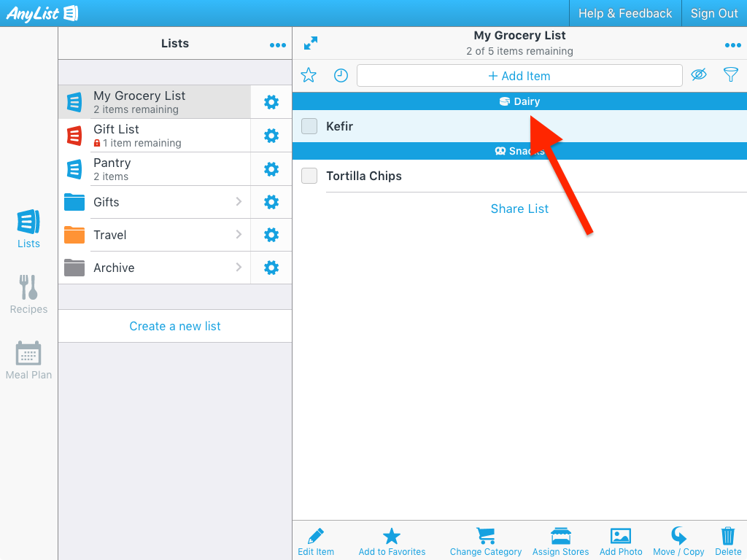The height and width of the screenshot is (560, 747).
Task: Check off the Kefir item
Action: 309,126
